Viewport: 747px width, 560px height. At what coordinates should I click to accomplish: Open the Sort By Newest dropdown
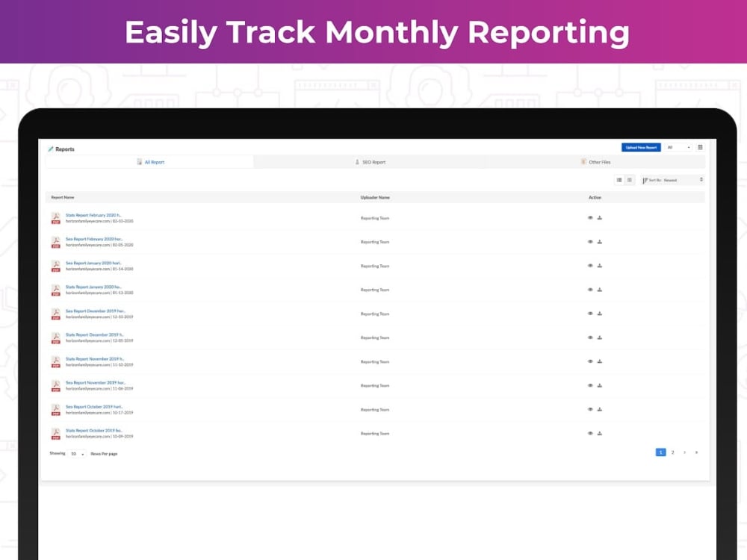tap(672, 180)
